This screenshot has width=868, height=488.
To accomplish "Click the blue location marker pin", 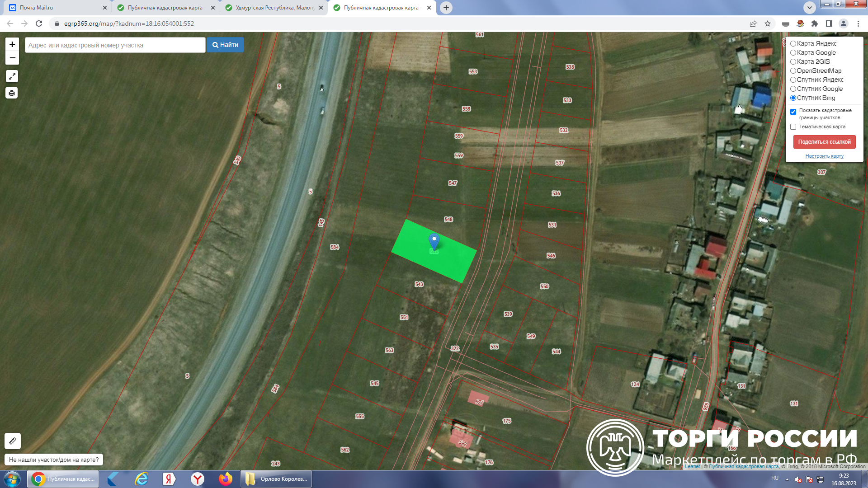I will 434,241.
